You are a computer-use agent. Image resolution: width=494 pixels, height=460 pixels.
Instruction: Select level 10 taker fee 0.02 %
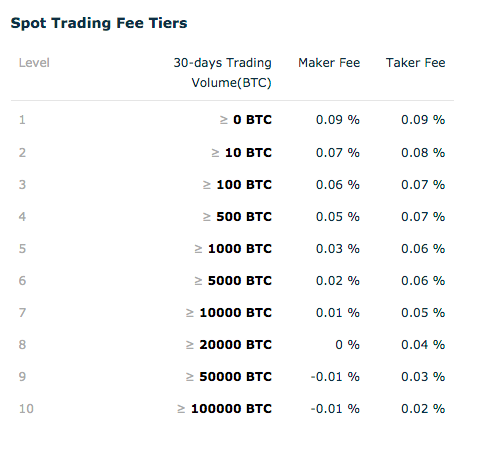tap(423, 409)
